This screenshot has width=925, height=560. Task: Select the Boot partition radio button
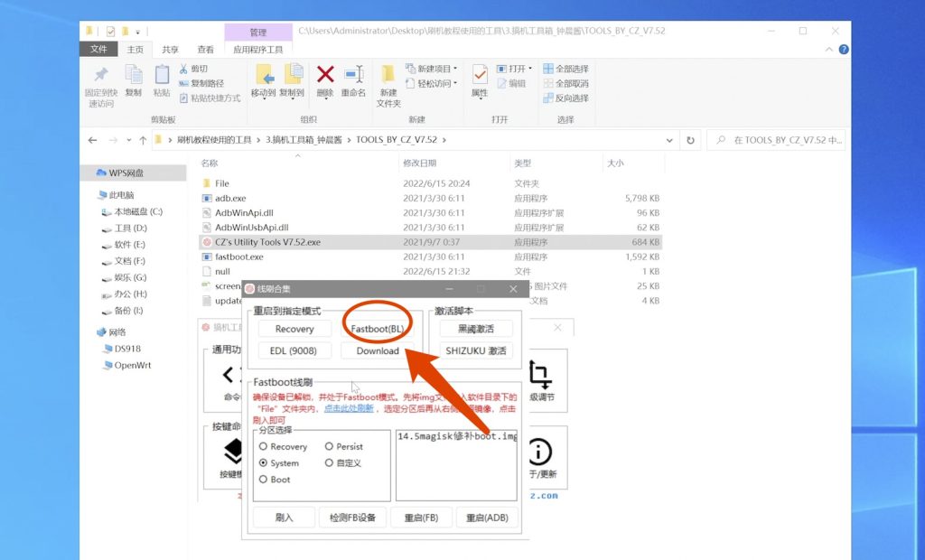pyautogui.click(x=263, y=480)
